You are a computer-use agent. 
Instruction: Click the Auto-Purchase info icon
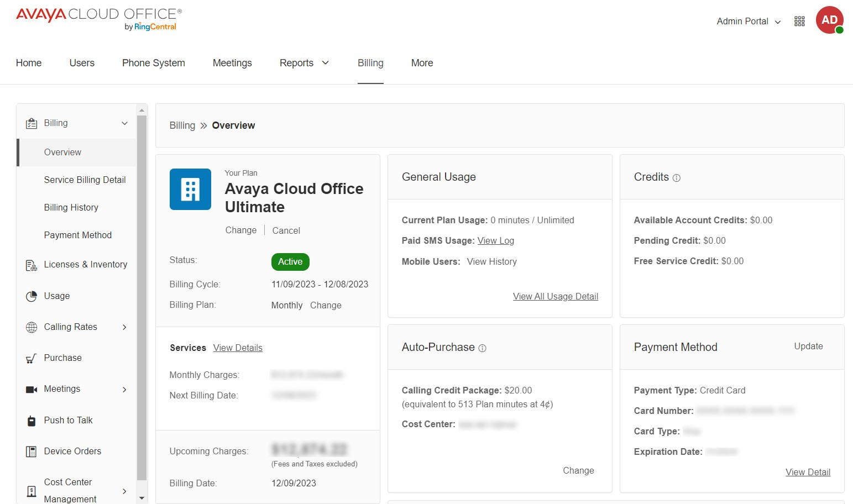pyautogui.click(x=482, y=348)
